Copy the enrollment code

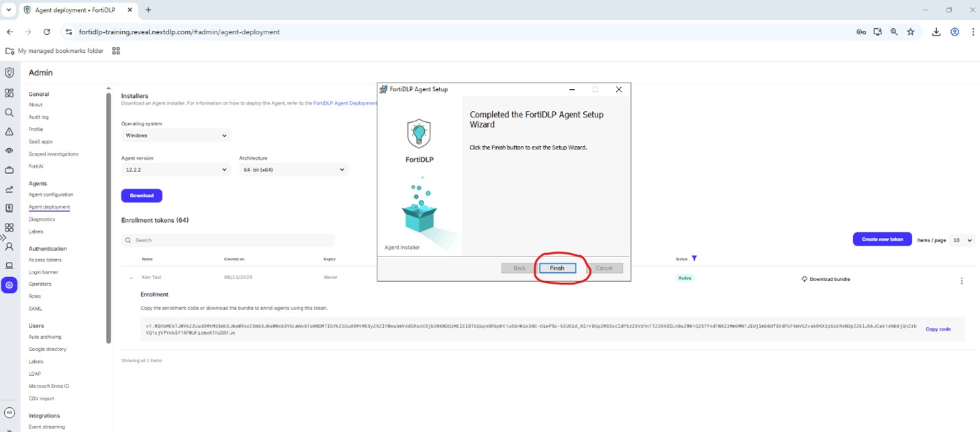click(938, 329)
